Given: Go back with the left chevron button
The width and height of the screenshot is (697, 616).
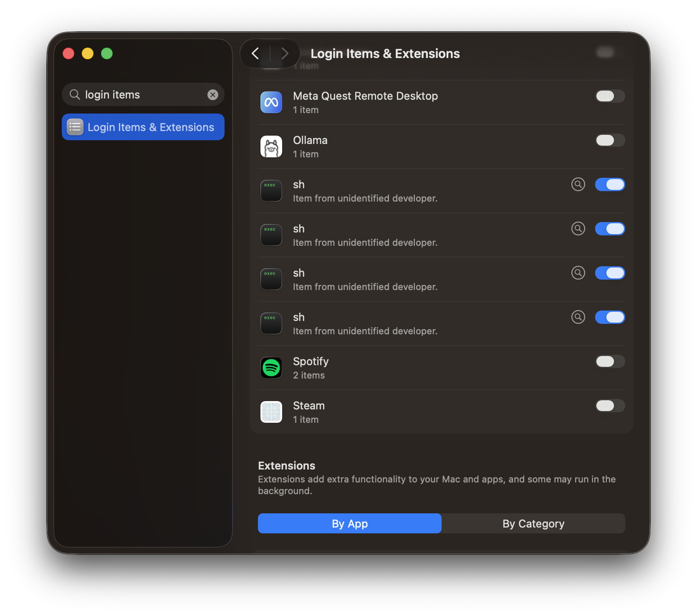Looking at the screenshot, I should (x=255, y=53).
